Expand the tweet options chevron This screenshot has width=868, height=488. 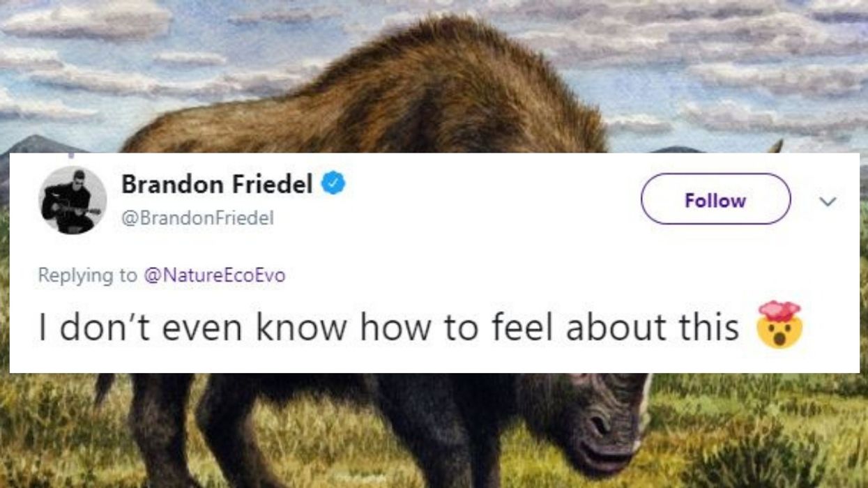[827, 201]
